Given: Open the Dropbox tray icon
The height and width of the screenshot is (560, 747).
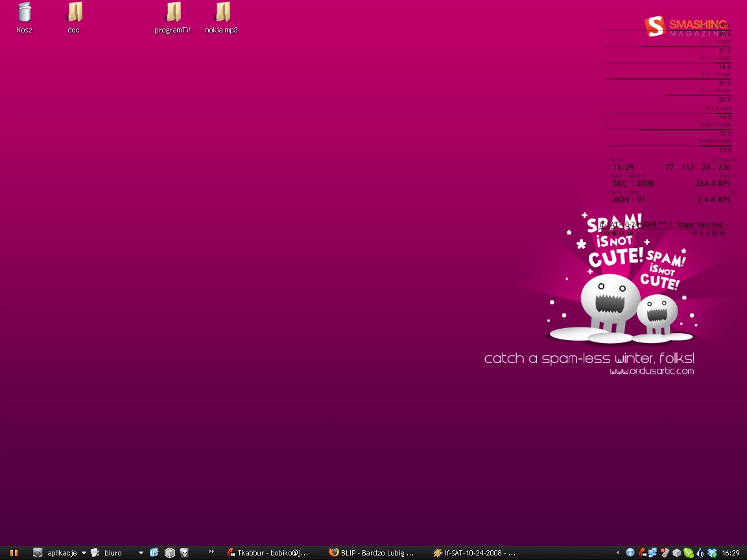Looking at the screenshot, I should tap(712, 553).
